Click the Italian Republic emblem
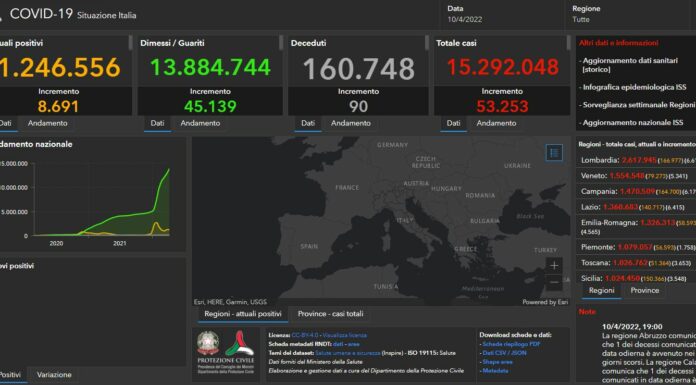Screen dimensions: 696x385 click(208, 343)
